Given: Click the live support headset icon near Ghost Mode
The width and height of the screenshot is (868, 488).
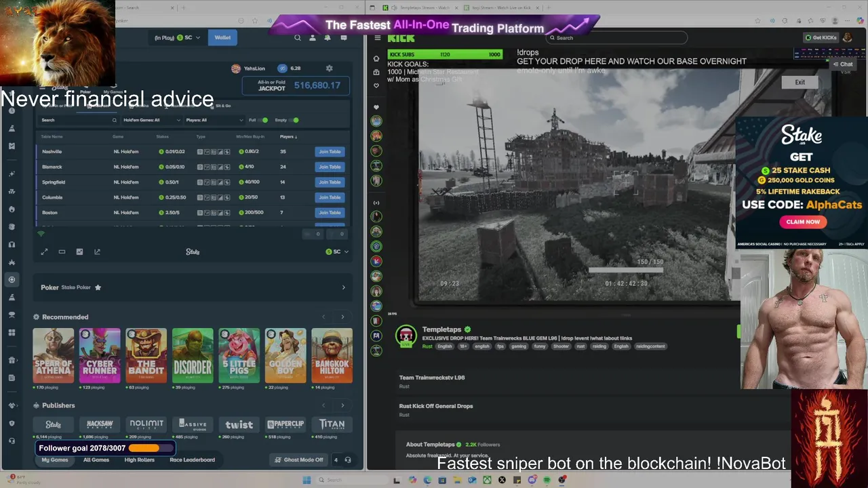Looking at the screenshot, I should click(348, 460).
